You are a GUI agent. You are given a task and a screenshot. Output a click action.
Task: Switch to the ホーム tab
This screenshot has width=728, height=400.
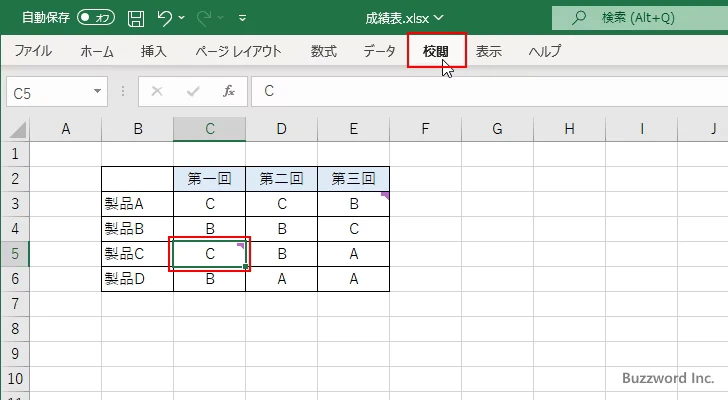97,51
